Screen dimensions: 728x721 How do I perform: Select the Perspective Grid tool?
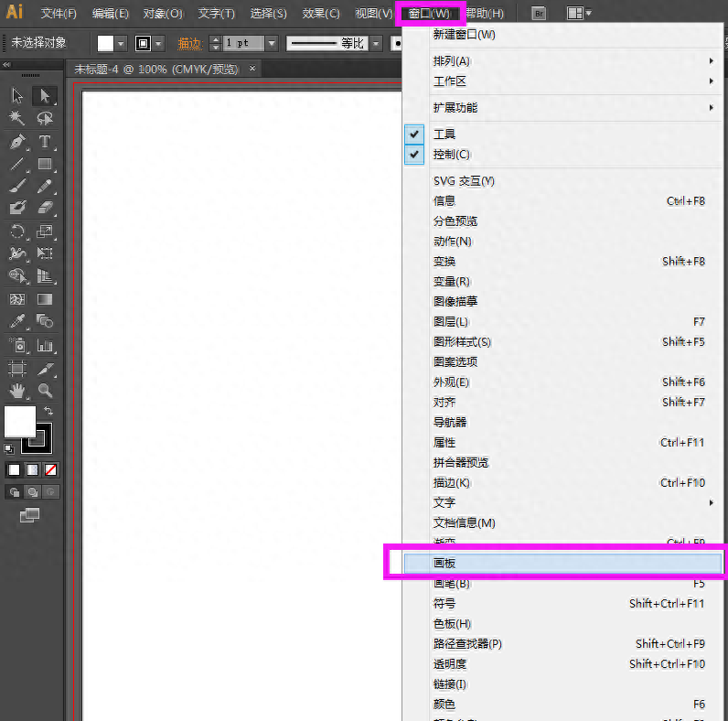click(x=45, y=275)
